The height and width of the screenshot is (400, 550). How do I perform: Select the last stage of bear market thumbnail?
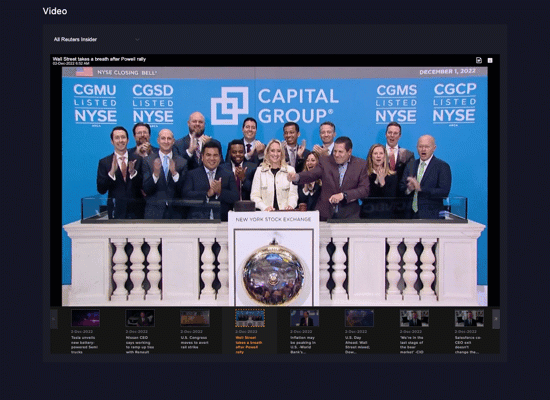[x=414, y=318]
